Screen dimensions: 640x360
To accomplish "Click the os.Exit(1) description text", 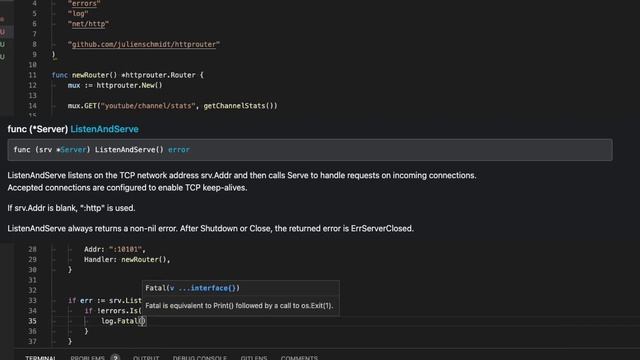I will [239, 306].
